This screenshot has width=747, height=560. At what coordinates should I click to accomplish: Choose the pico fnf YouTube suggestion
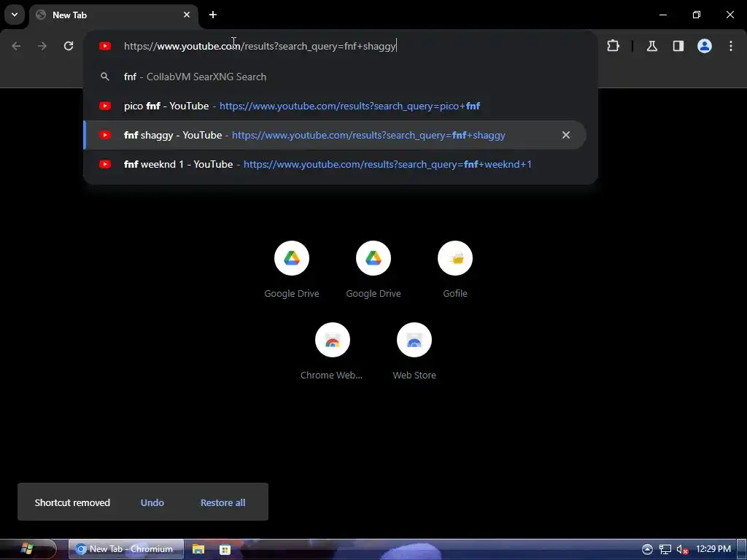[335, 106]
